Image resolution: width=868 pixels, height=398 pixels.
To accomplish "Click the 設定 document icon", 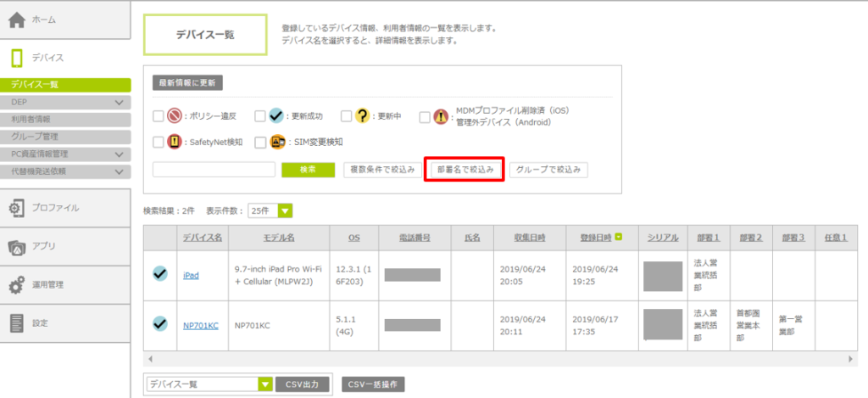I will coord(17,323).
